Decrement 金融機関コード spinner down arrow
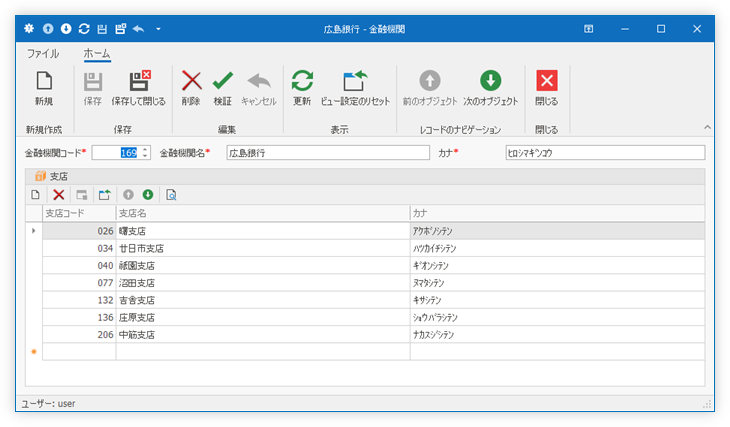 tap(145, 156)
